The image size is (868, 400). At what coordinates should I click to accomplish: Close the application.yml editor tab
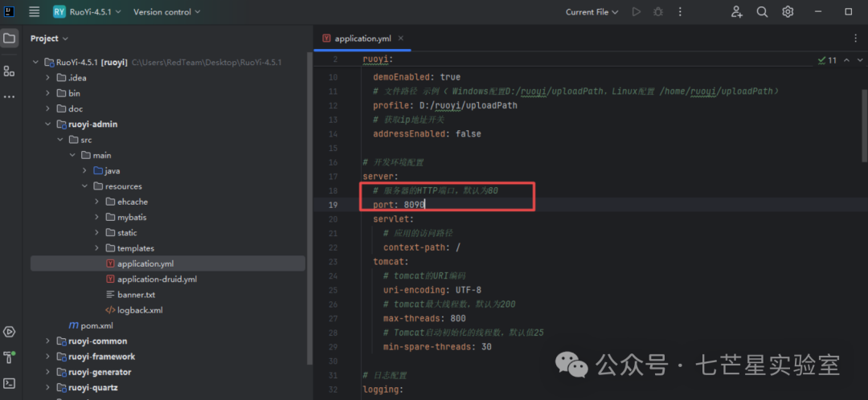tap(401, 39)
